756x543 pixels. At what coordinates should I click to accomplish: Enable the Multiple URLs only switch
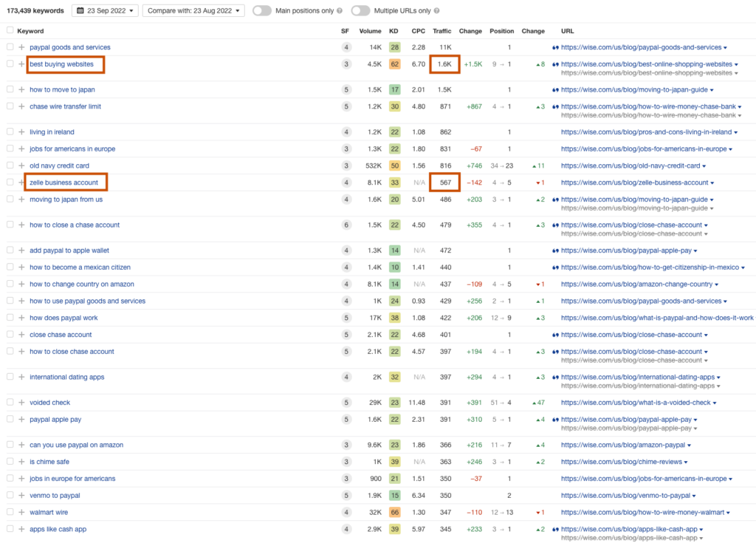(x=360, y=11)
